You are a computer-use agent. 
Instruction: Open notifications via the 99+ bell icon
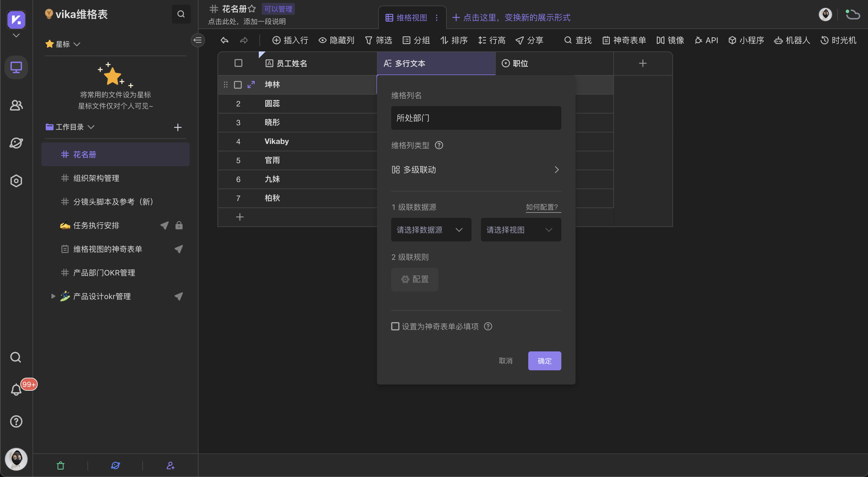click(x=16, y=389)
